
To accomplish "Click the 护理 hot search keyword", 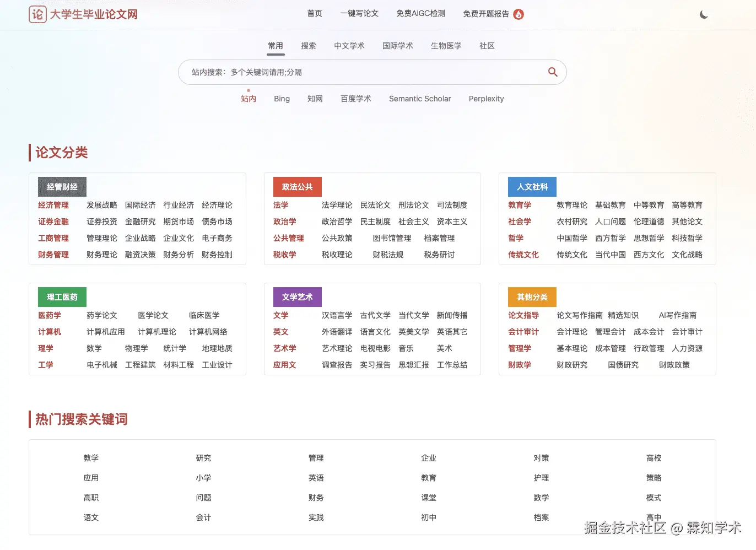I will pos(541,478).
